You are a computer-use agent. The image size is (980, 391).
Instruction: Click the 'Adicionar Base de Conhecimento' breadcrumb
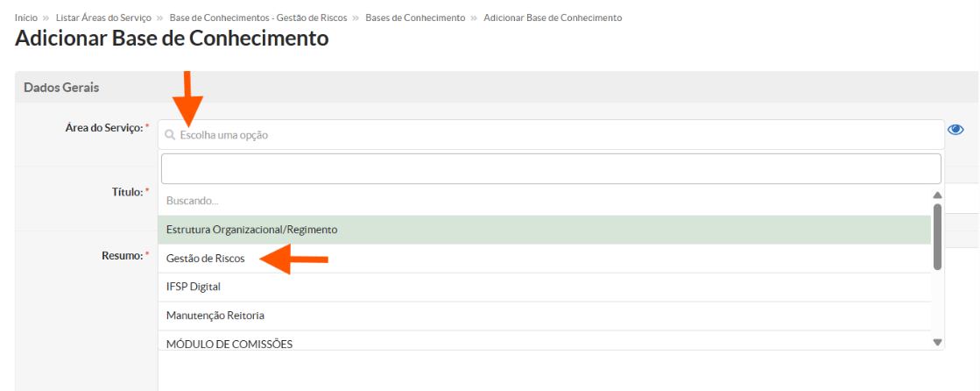(x=553, y=18)
